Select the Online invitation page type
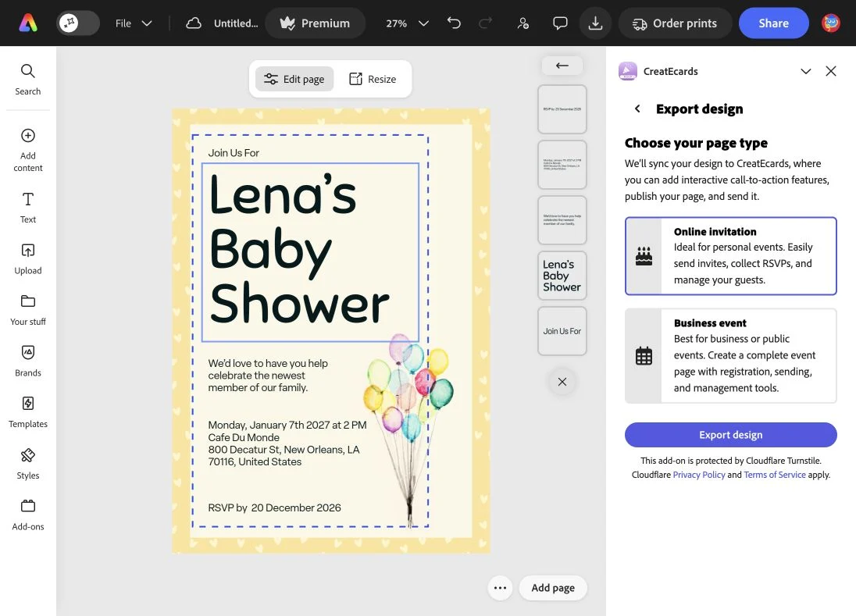The image size is (856, 616). (730, 256)
